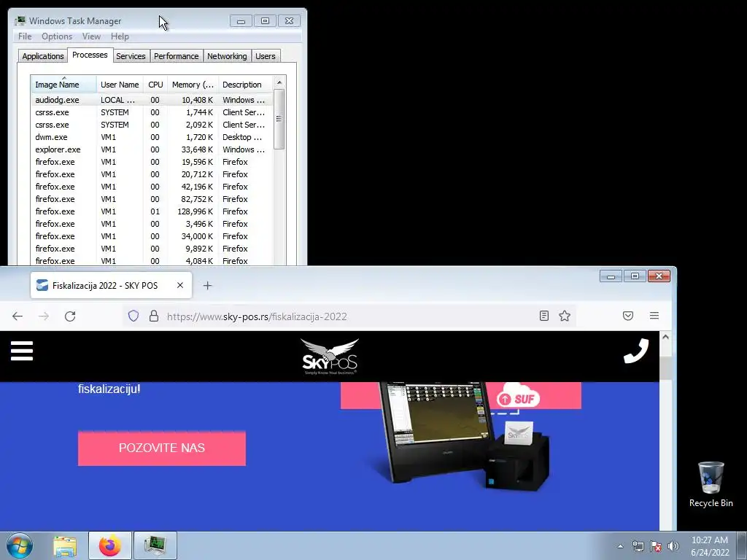
Task: Bookmark this page with star icon
Action: pyautogui.click(x=565, y=316)
